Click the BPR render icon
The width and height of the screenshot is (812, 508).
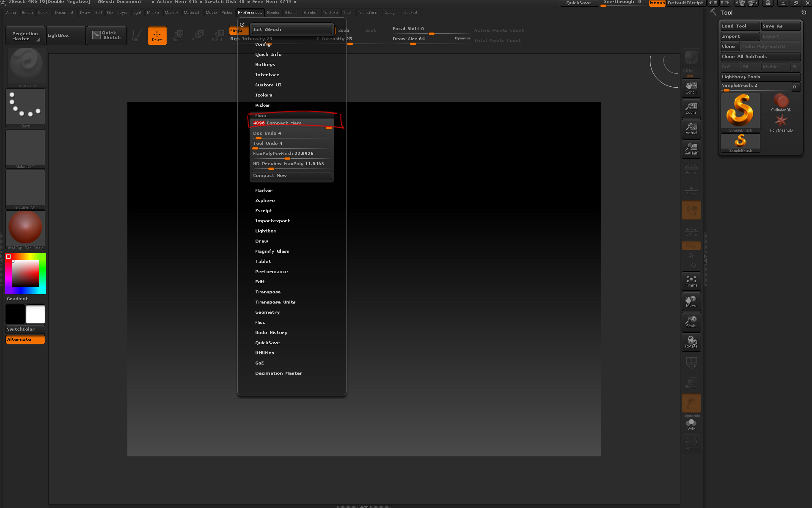coord(691,58)
